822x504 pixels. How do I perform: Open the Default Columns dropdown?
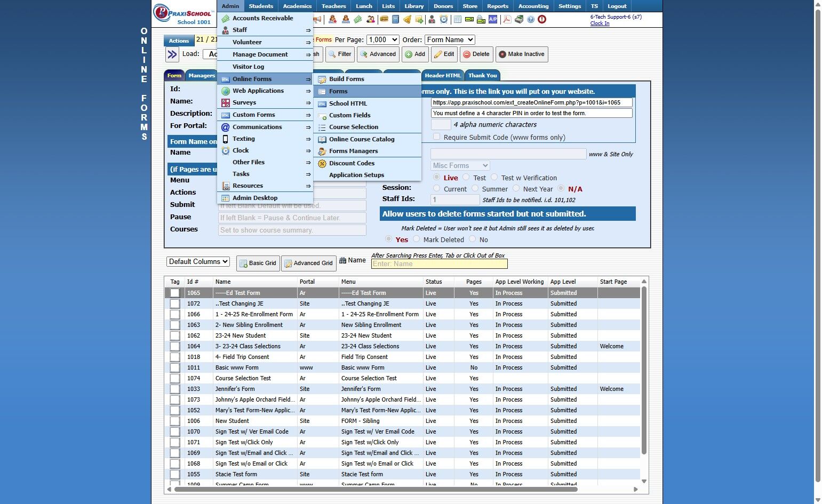[198, 261]
